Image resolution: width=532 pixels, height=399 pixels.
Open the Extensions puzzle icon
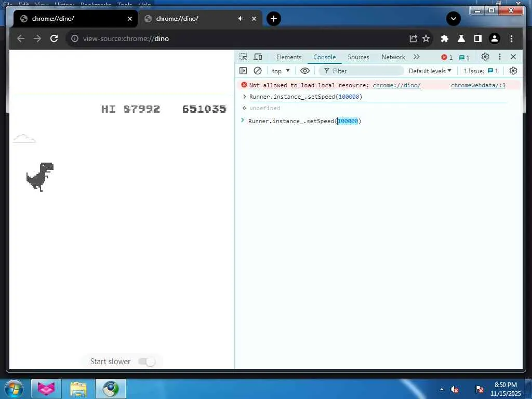tap(445, 38)
